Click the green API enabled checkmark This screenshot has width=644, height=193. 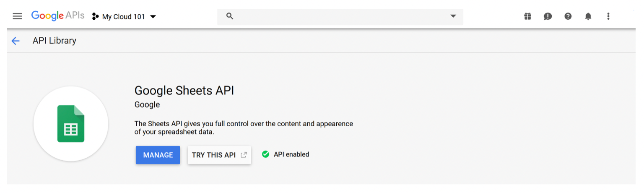pos(265,154)
